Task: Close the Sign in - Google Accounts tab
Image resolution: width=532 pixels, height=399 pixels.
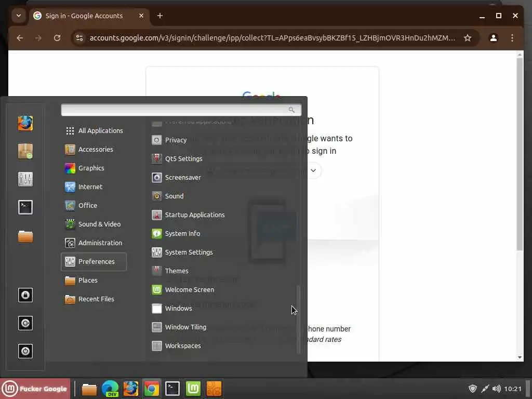Action: pyautogui.click(x=141, y=16)
